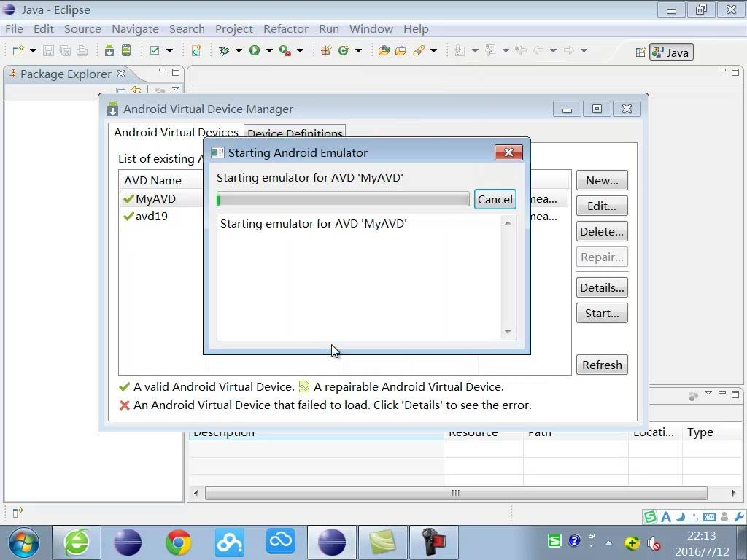Click the Details... button in AVD Manager
Image resolution: width=747 pixels, height=560 pixels.
tap(602, 287)
